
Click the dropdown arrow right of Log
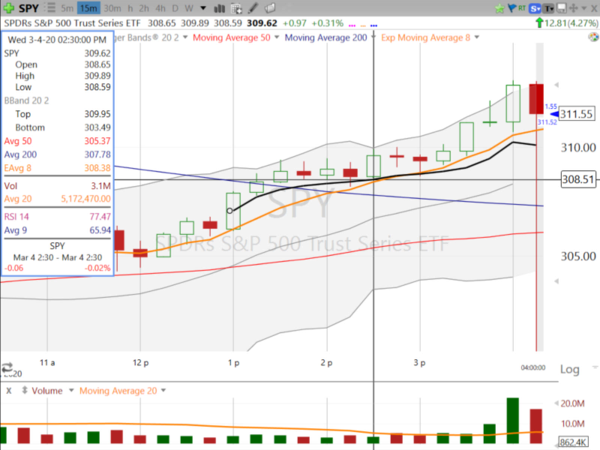pos(595,367)
